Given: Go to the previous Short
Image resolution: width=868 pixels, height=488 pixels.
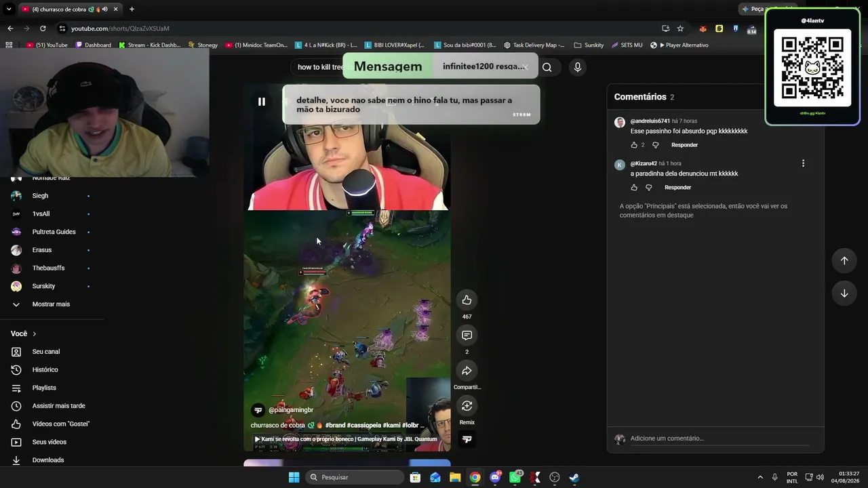Looking at the screenshot, I should [x=844, y=261].
